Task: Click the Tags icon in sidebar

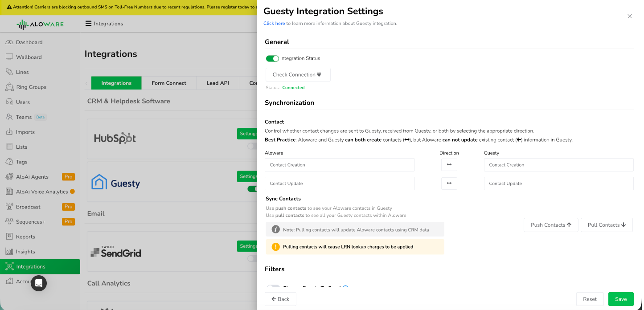Action: [x=9, y=162]
